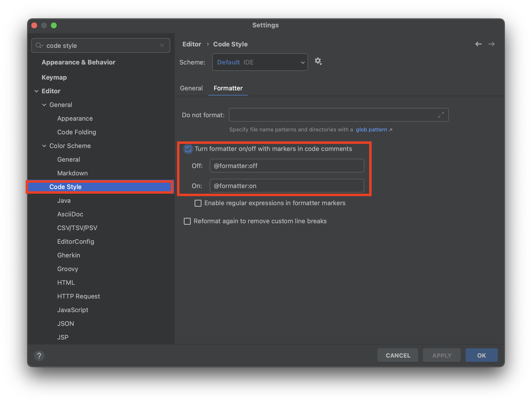The image size is (532, 403).
Task: Click the green zoom window button
Action: point(54,25)
